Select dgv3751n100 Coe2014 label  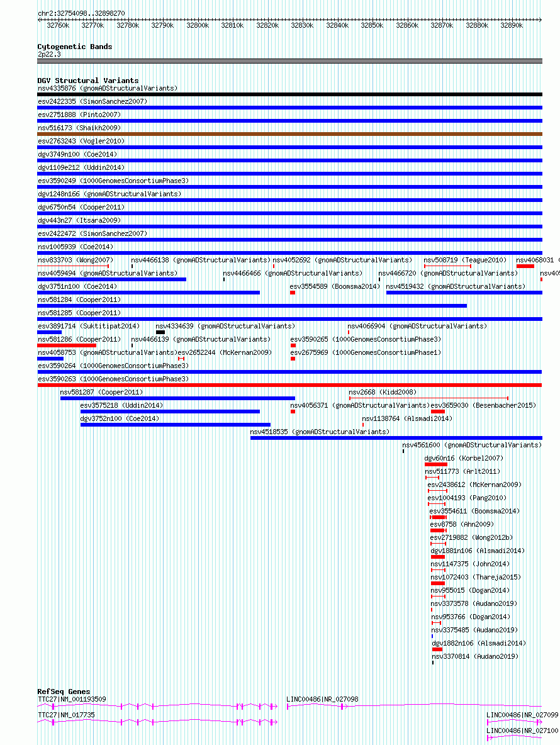(77, 287)
